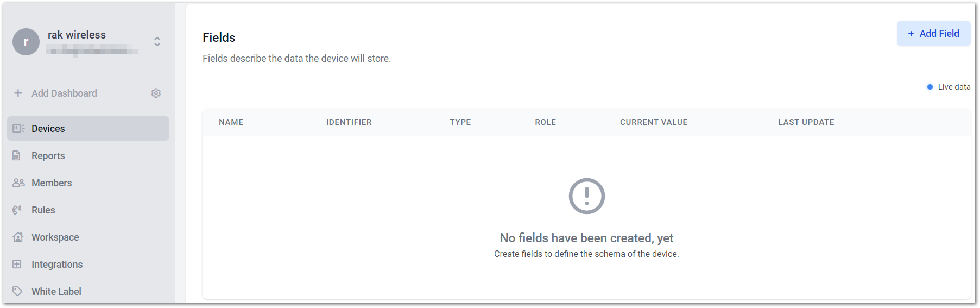The height and width of the screenshot is (308, 980).
Task: Sort by the NAME column header
Action: pyautogui.click(x=231, y=122)
